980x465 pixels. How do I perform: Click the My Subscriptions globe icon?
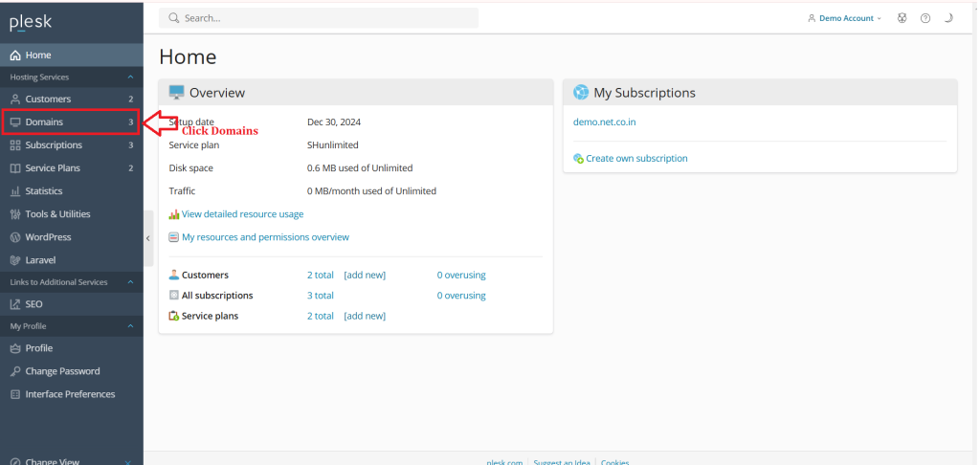click(x=581, y=93)
